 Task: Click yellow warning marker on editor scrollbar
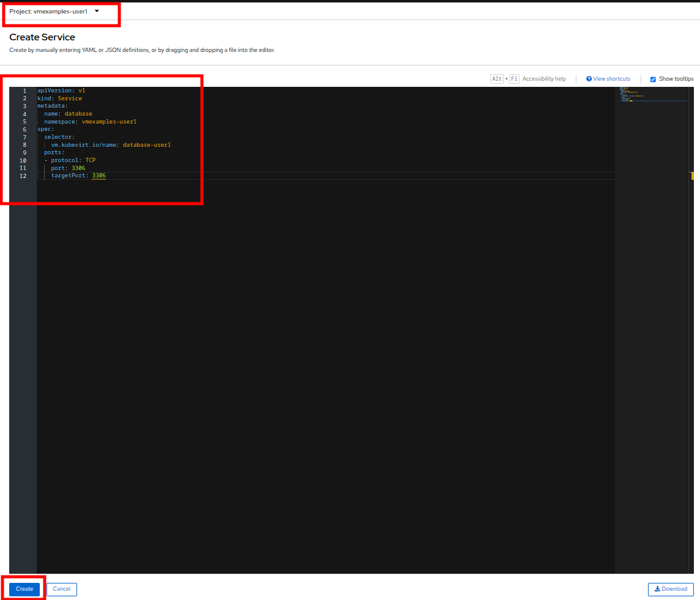(691, 176)
